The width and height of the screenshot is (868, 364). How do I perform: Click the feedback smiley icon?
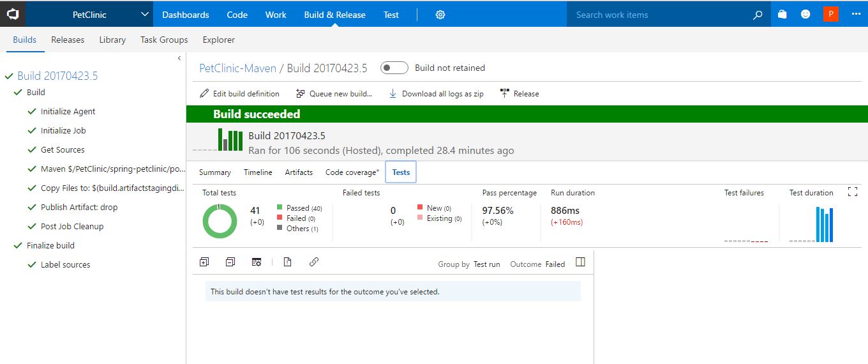[x=805, y=14]
